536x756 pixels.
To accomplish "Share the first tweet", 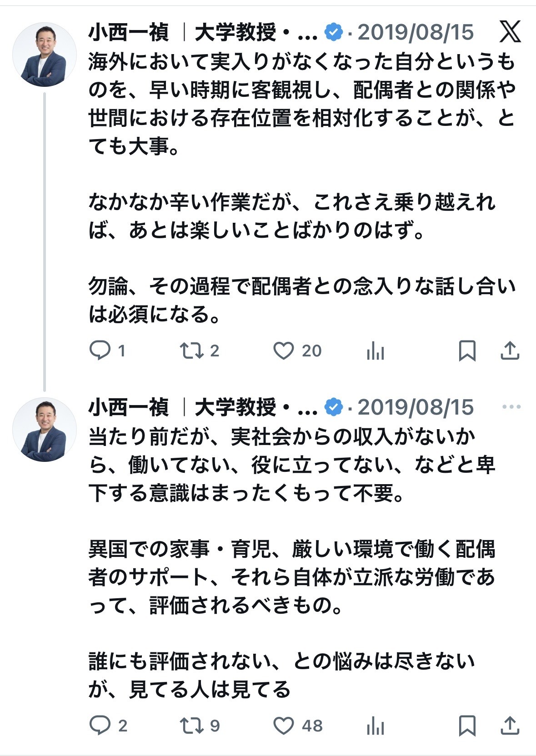I will point(510,350).
